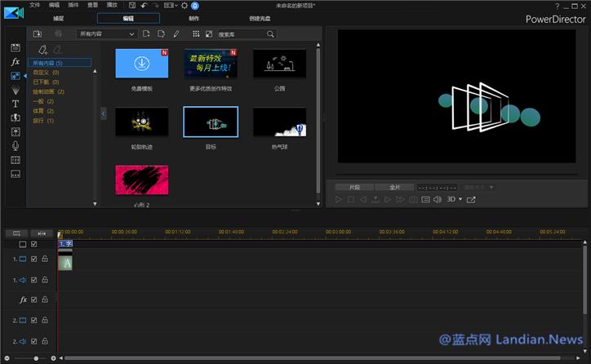Toggle checkbox for the fx track
Screen dimensions: 591x364
[34, 300]
